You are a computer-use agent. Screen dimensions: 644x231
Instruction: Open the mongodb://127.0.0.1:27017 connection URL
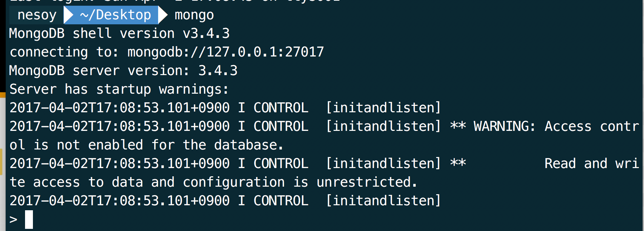click(226, 52)
